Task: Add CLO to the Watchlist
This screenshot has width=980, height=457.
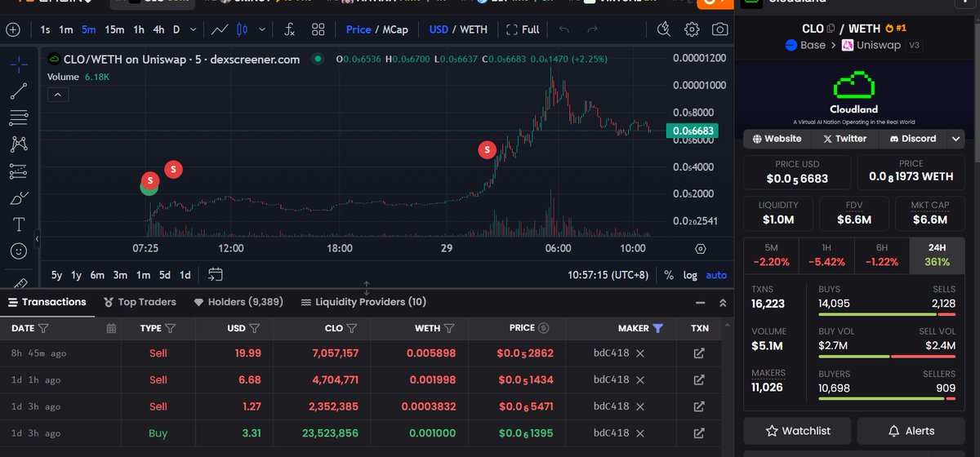Action: coord(798,431)
